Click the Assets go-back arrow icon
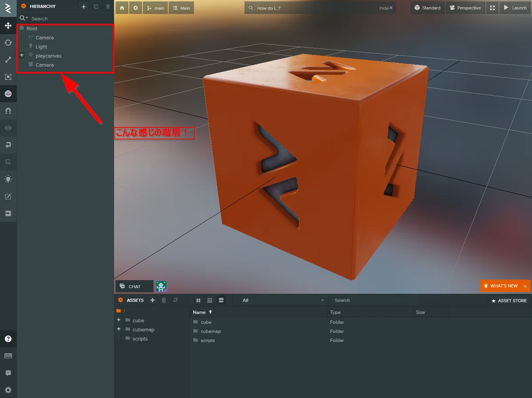 point(176,300)
